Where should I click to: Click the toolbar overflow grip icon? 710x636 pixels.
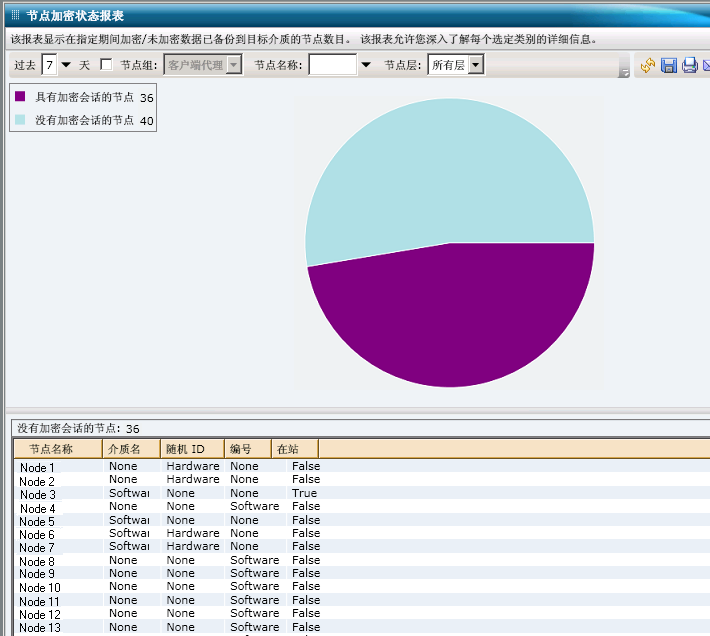click(x=624, y=70)
